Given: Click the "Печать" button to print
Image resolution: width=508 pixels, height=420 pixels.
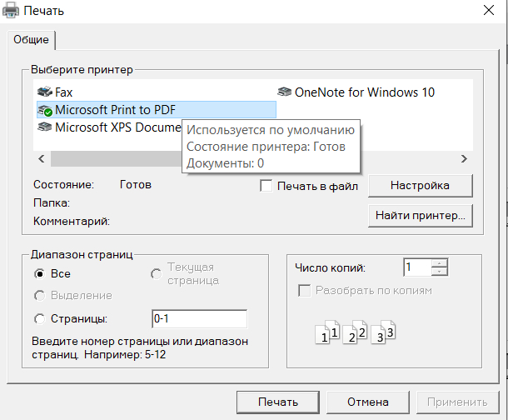Looking at the screenshot, I should (278, 402).
